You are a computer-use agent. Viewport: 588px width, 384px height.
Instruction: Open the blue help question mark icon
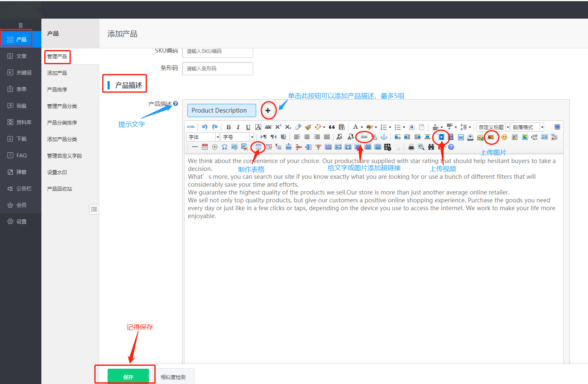click(451, 147)
